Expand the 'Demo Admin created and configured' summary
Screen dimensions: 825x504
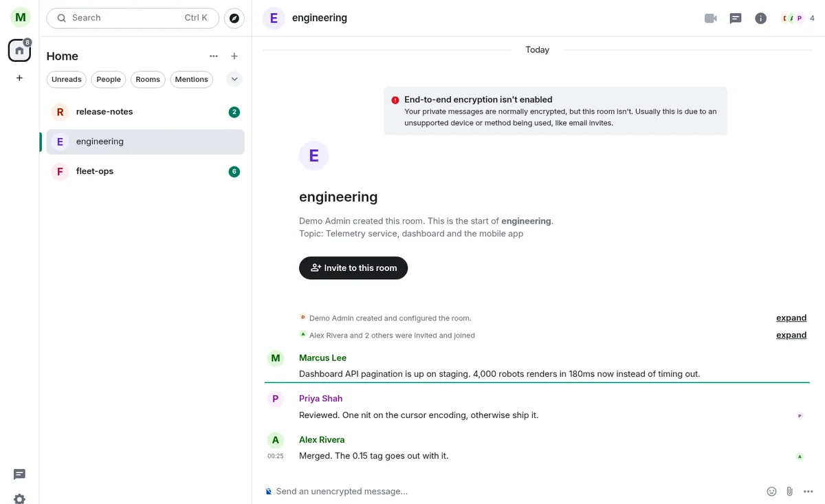[791, 318]
